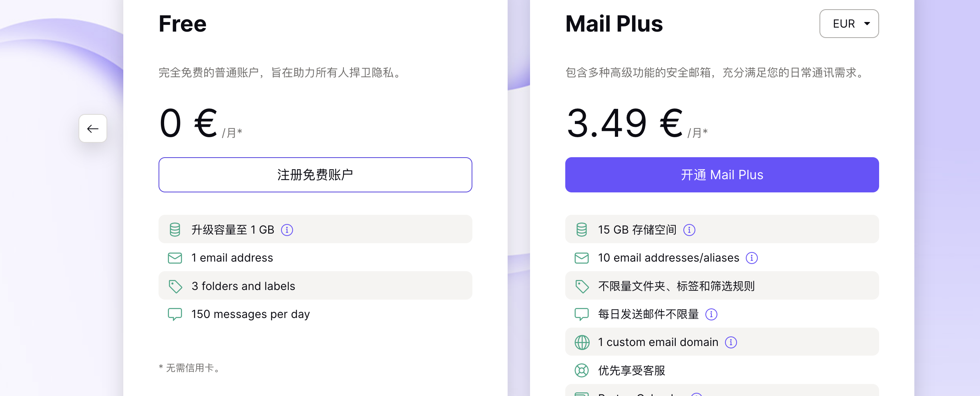Click the globe icon beside custom email domain

[582, 342]
